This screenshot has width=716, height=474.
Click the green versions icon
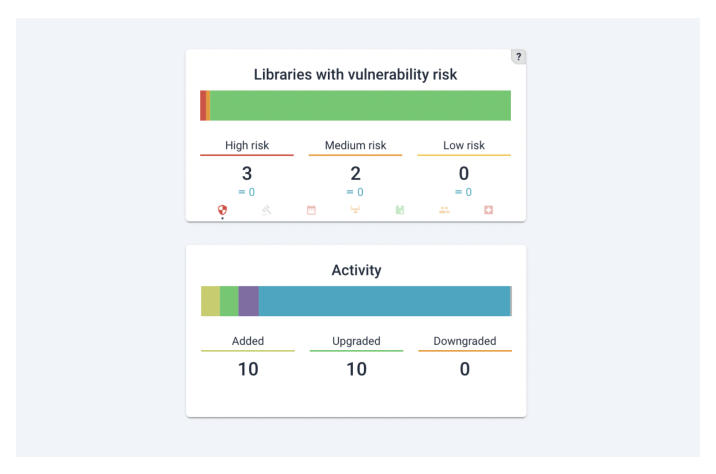(400, 210)
